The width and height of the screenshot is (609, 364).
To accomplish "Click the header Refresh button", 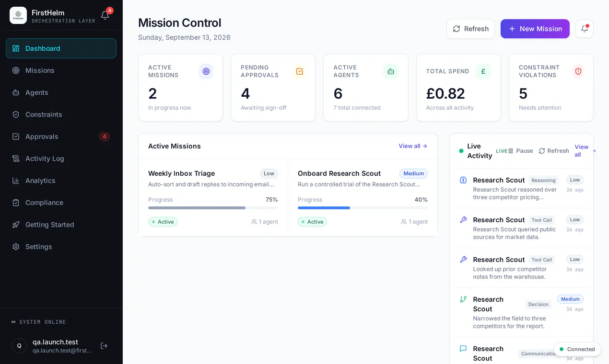I will click(470, 29).
